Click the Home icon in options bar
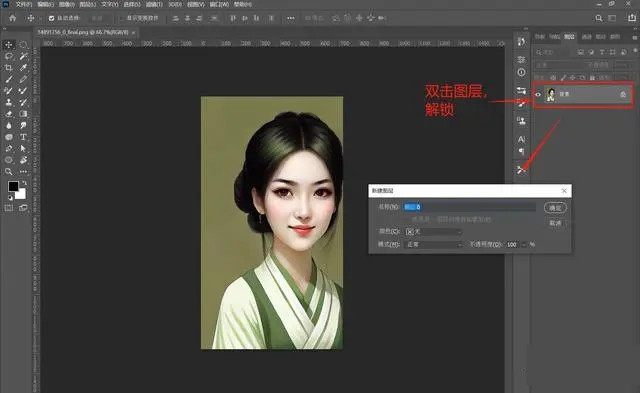 (13, 18)
